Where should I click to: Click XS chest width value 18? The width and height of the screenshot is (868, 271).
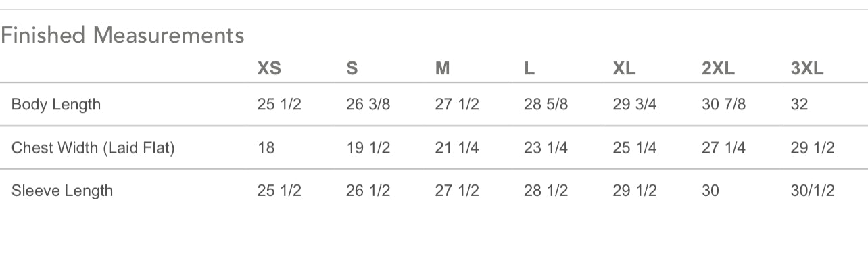tap(266, 148)
